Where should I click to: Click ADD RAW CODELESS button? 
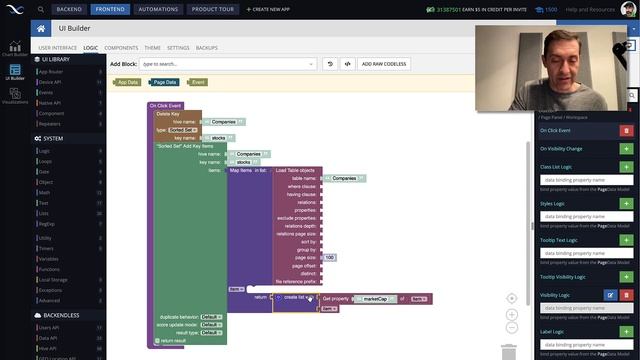(384, 64)
